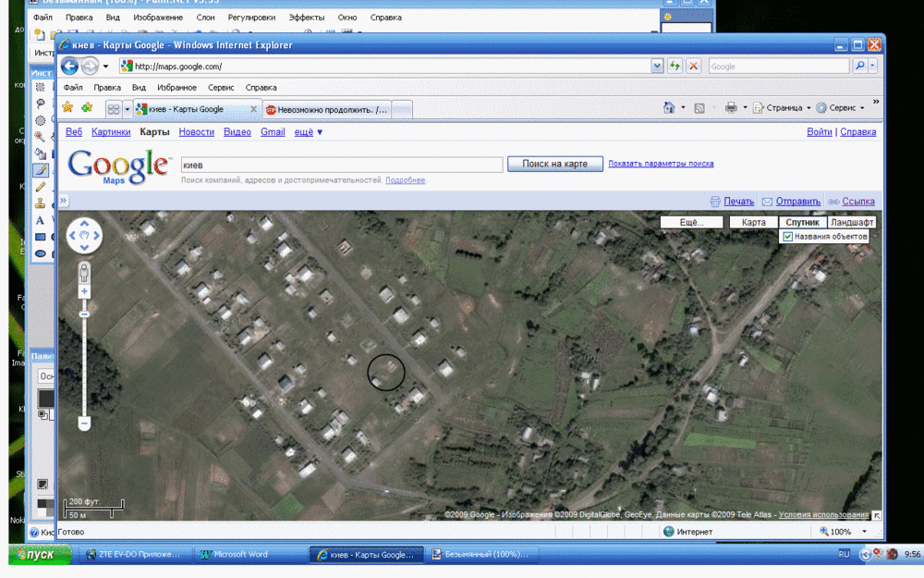The image size is (924, 578).
Task: Click the 'Показать параметры поиска' link
Action: (661, 164)
